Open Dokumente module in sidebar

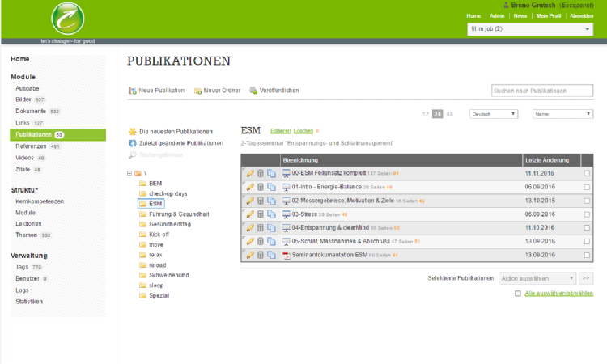pyautogui.click(x=31, y=111)
